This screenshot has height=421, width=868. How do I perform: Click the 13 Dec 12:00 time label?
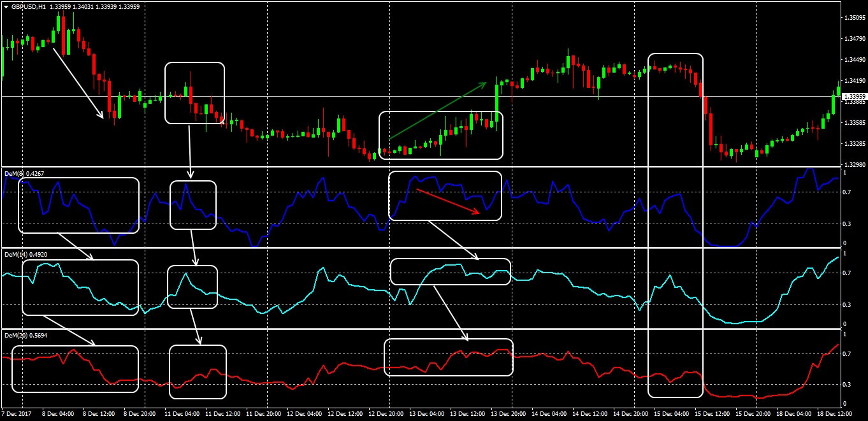[468, 414]
